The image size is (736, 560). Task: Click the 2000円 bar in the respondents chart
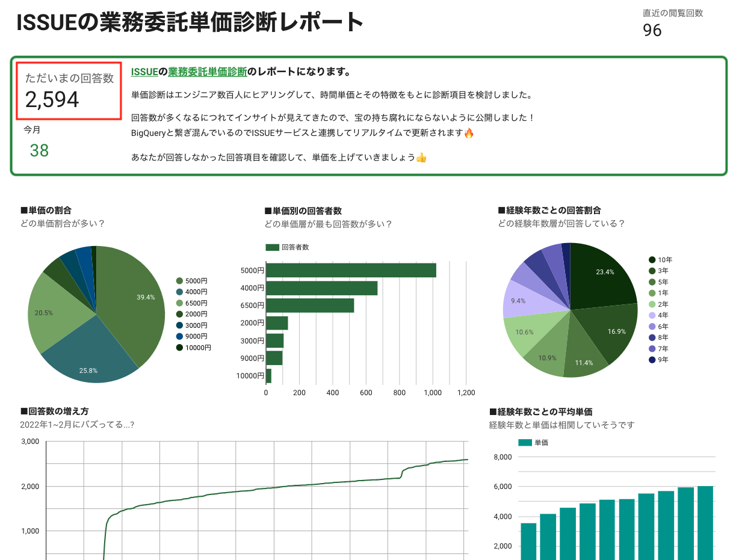[277, 323]
